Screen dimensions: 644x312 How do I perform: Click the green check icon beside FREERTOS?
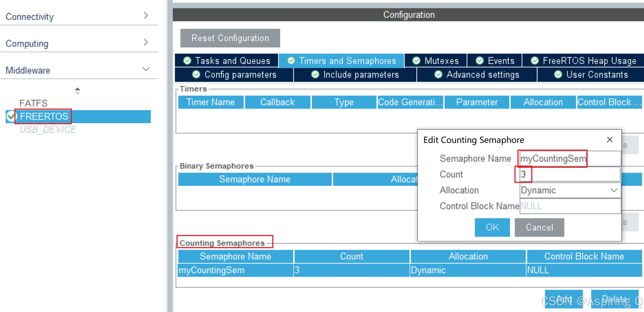(x=11, y=116)
